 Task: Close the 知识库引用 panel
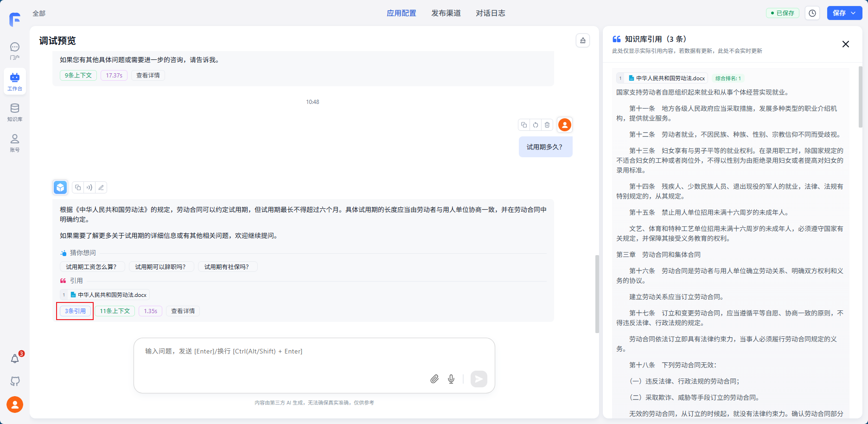coord(845,44)
